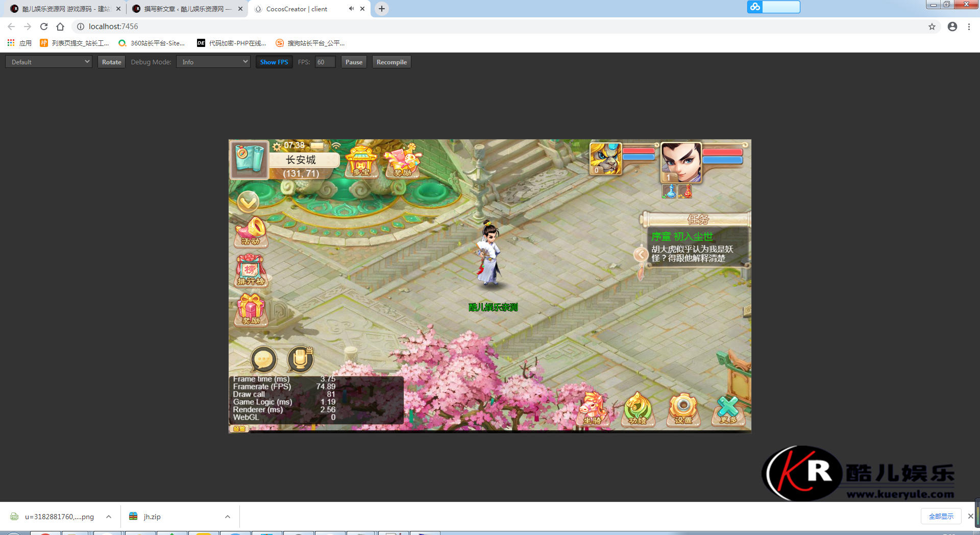This screenshot has height=535, width=980.
Task: Open the 活动 events horn icon
Action: 251,232
